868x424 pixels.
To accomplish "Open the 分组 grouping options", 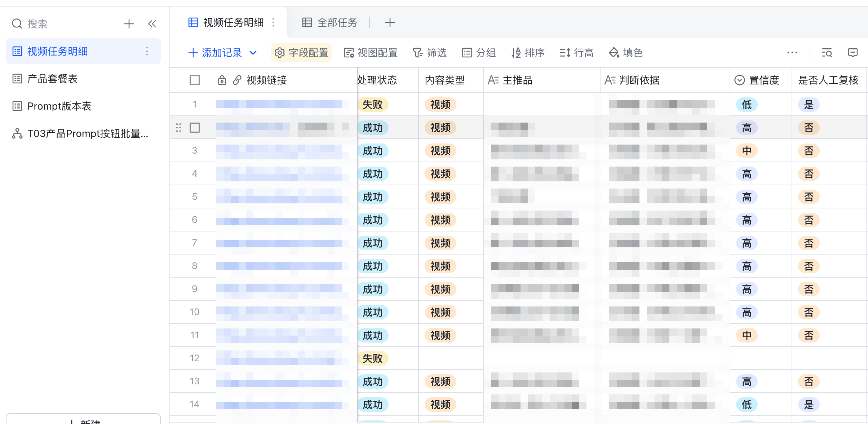I will click(x=479, y=53).
